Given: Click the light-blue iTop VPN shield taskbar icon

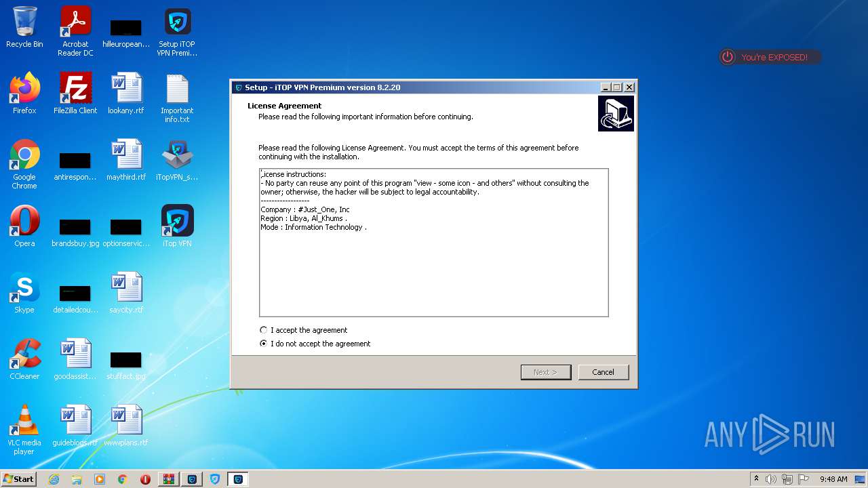Looking at the screenshot, I should pos(215,479).
